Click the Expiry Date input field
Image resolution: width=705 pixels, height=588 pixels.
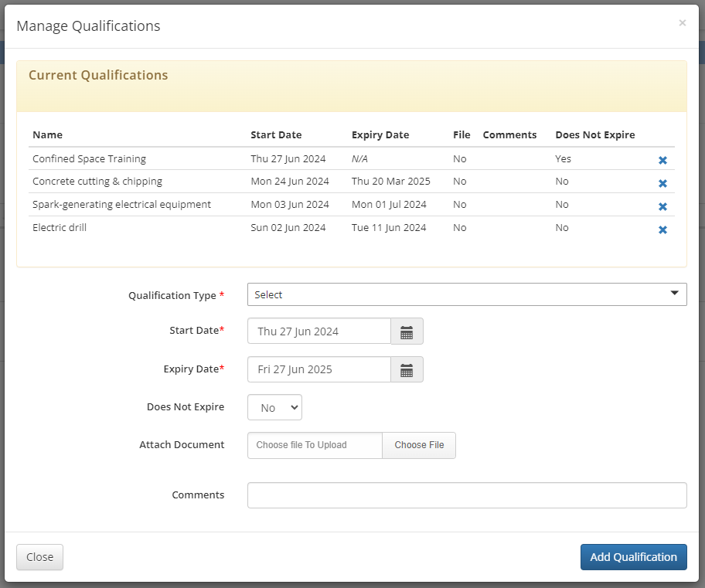pos(319,369)
